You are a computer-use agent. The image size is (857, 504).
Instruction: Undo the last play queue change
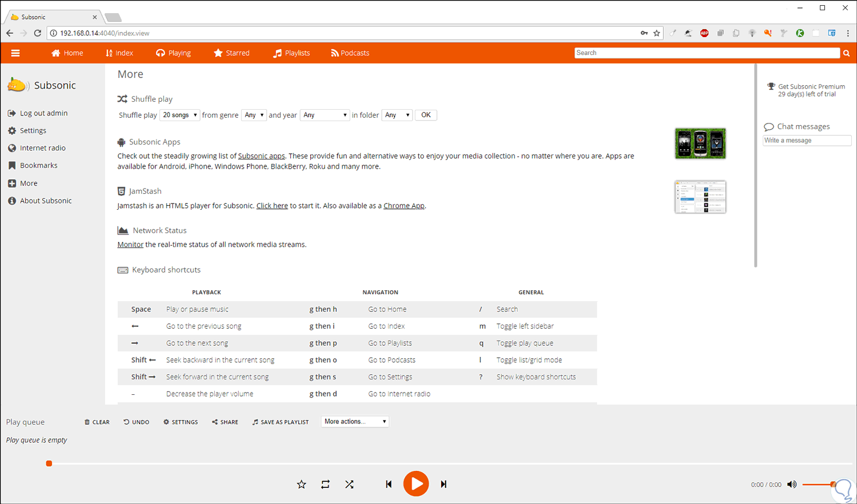pyautogui.click(x=137, y=422)
